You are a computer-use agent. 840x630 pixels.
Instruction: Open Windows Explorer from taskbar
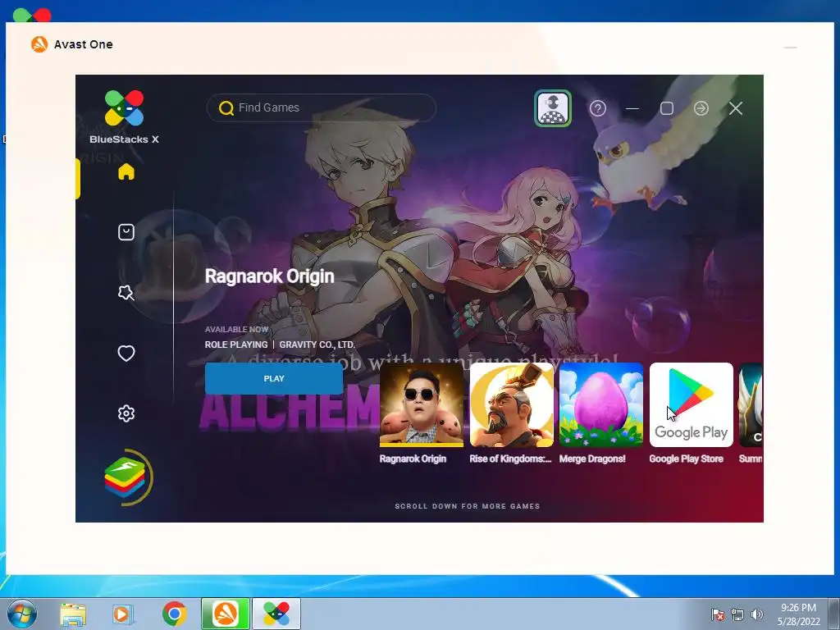[73, 614]
